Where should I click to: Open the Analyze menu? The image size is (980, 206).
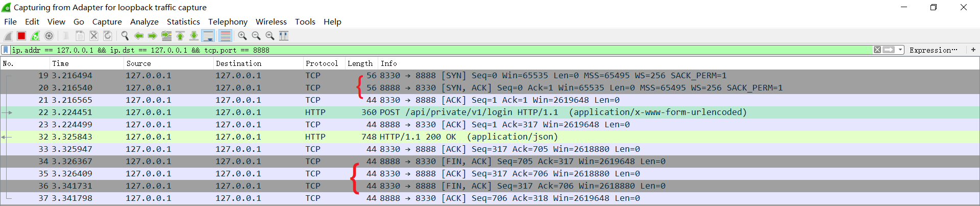(x=144, y=21)
